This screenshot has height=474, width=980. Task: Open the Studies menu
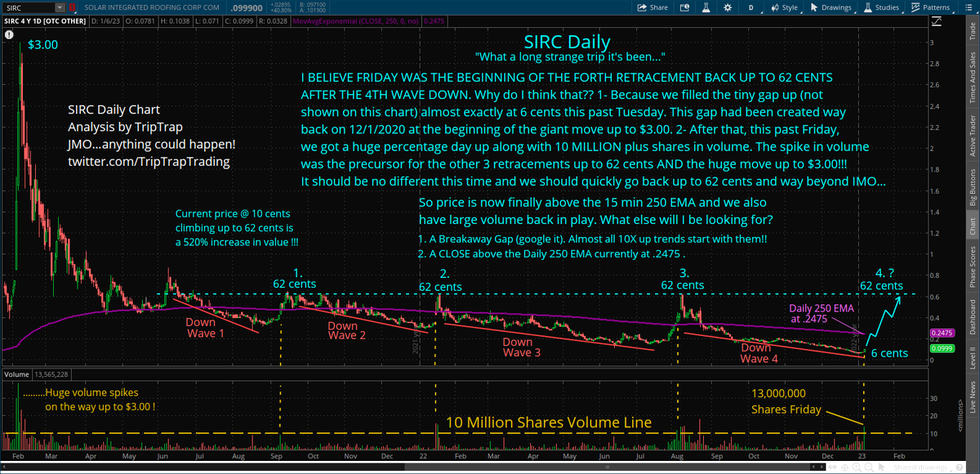pyautogui.click(x=882, y=7)
